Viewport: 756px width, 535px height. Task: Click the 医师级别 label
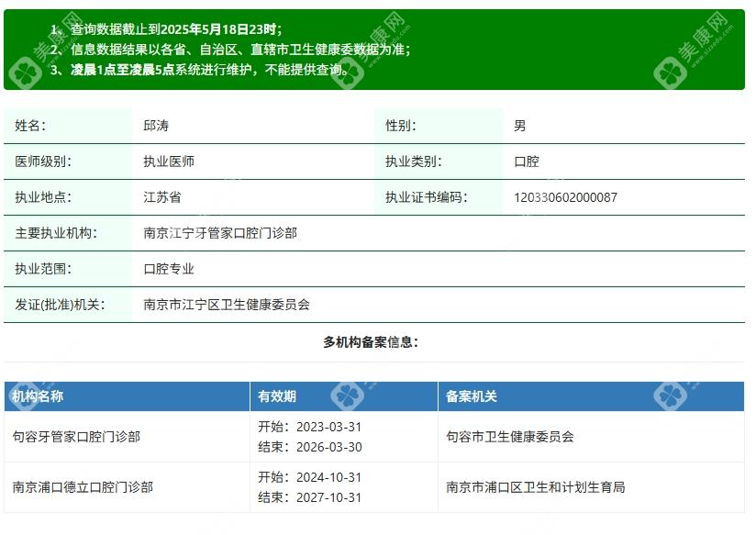[43, 162]
